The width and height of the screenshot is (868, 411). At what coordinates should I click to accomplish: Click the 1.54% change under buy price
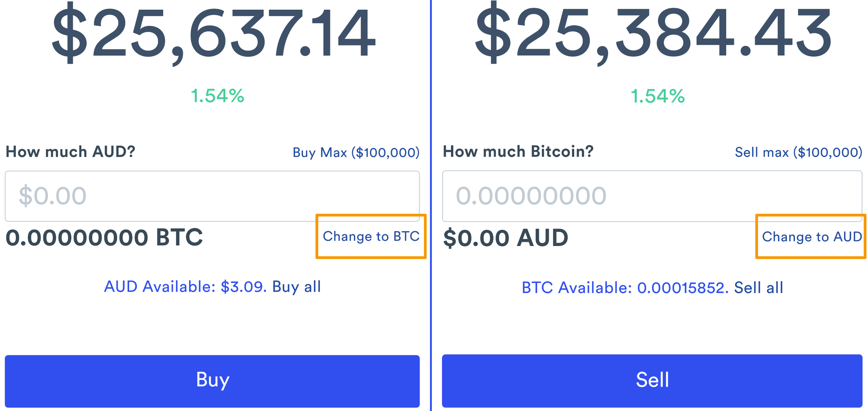[x=217, y=96]
